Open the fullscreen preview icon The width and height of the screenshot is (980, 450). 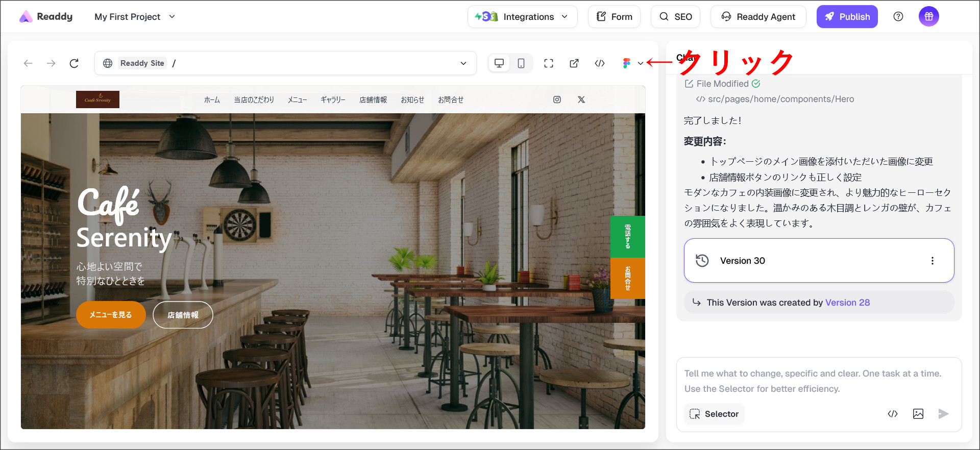[x=549, y=63]
